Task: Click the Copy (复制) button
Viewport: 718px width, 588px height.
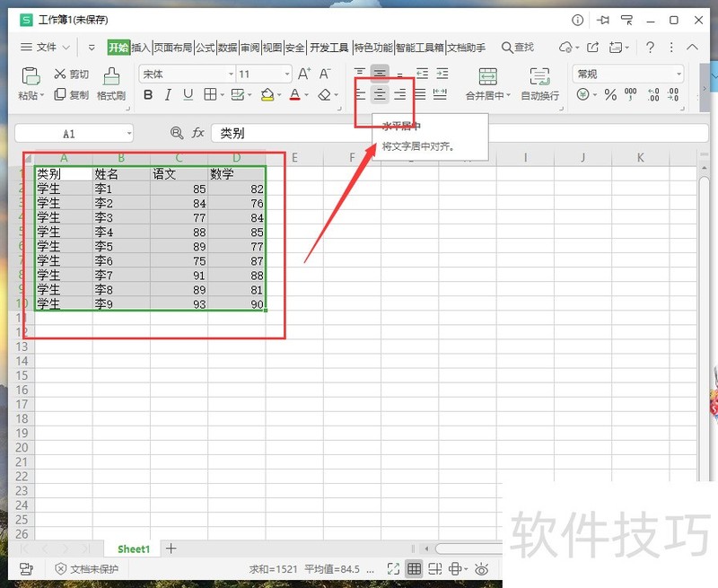Action: pyautogui.click(x=71, y=95)
